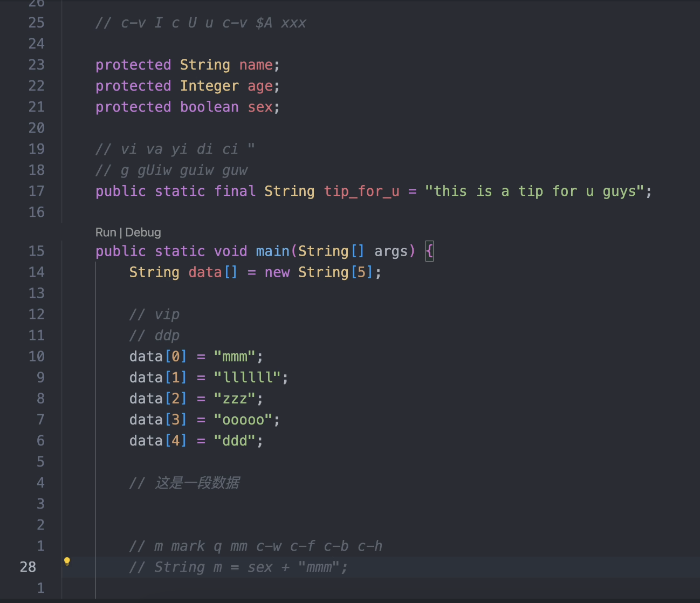This screenshot has height=603, width=700.
Task: Click the "this is a tip for u guys" string
Action: tap(534, 191)
